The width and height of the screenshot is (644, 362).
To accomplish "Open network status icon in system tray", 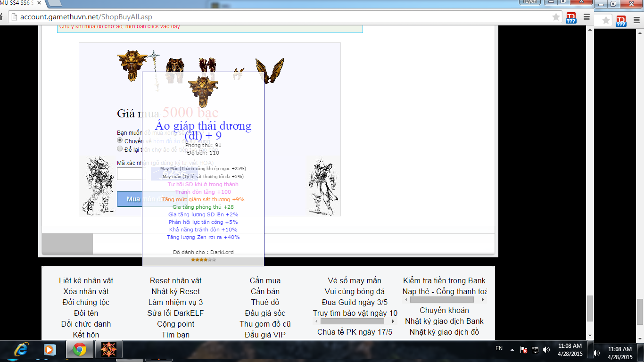I will point(535,350).
